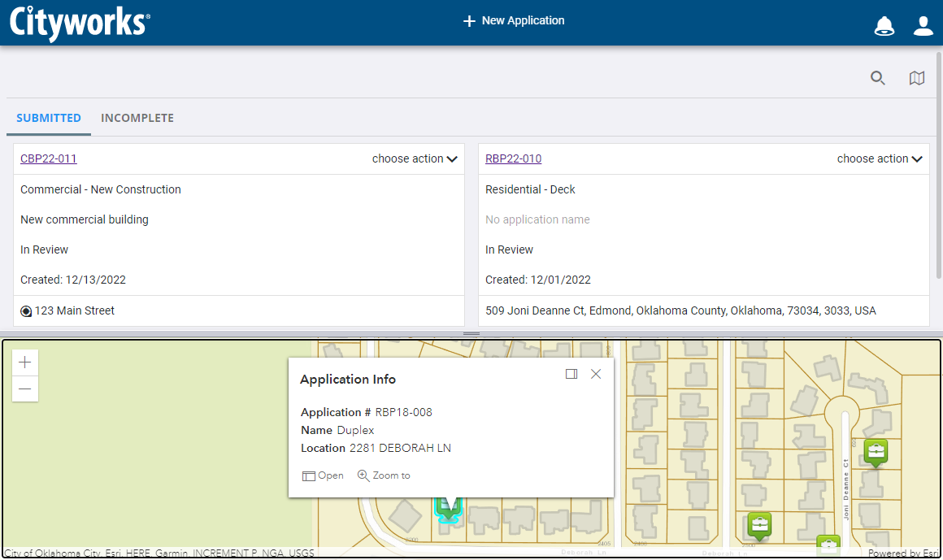Open the notifications bell
This screenshot has width=943, height=560.
tap(884, 26)
